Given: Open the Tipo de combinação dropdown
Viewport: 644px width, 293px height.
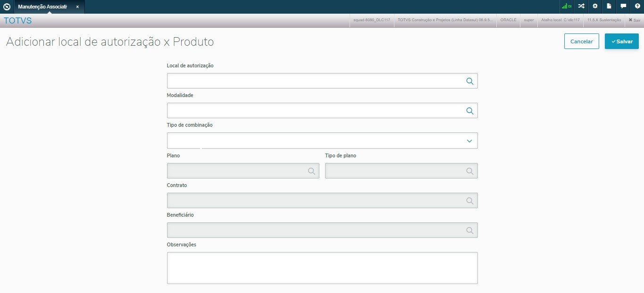Looking at the screenshot, I should coord(322,140).
